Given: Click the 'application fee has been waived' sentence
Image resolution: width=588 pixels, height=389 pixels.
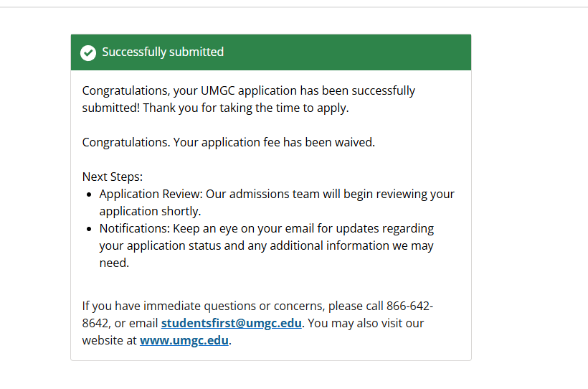Looking at the screenshot, I should coord(228,142).
